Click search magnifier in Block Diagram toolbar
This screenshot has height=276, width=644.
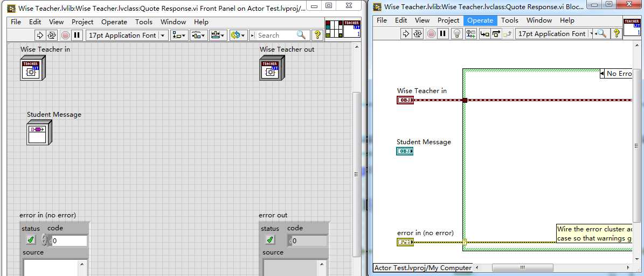coord(602,34)
